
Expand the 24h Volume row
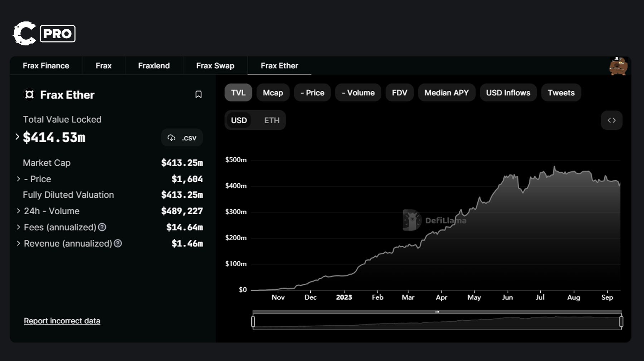pos(18,211)
